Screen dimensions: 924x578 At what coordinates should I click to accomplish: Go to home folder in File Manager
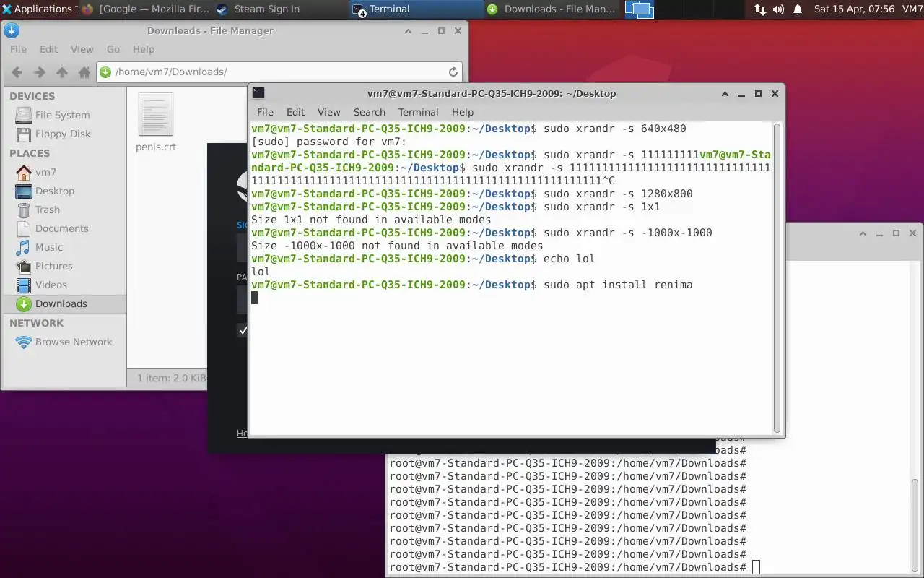pyautogui.click(x=84, y=72)
